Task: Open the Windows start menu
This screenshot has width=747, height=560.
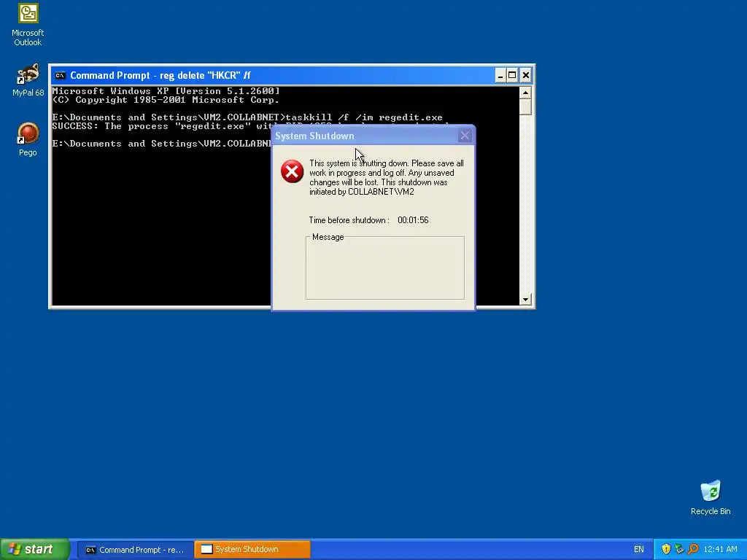Action: click(35, 549)
